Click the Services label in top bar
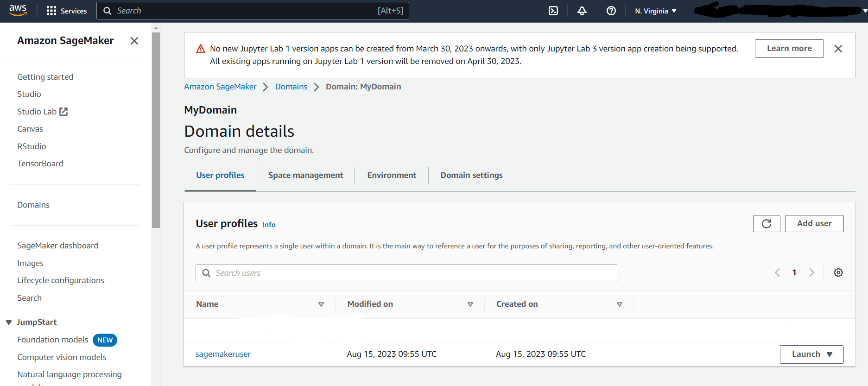 point(74,11)
